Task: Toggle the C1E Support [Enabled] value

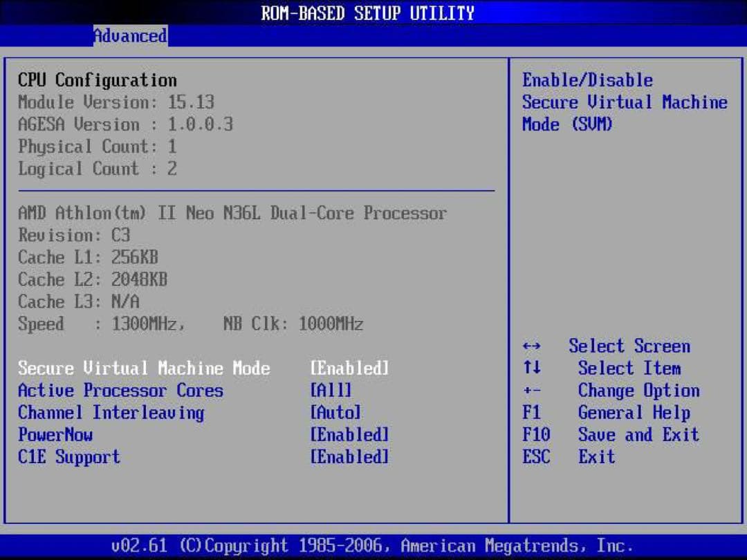Action: pos(349,457)
